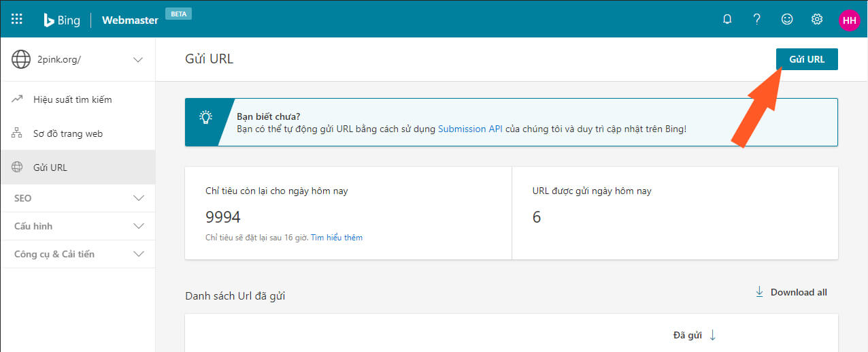The image size is (868, 352).
Task: Open Hiệu suất tìm kiếm page
Action: [72, 99]
